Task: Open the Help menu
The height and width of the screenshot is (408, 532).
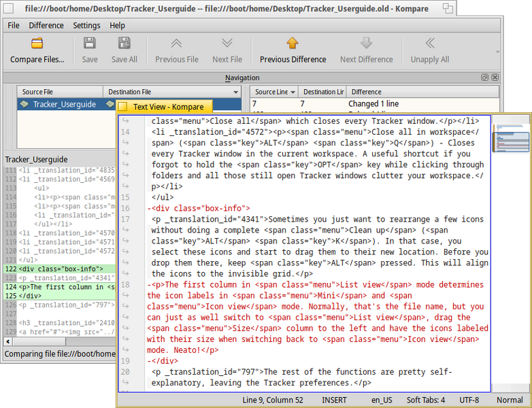Action: (x=117, y=25)
